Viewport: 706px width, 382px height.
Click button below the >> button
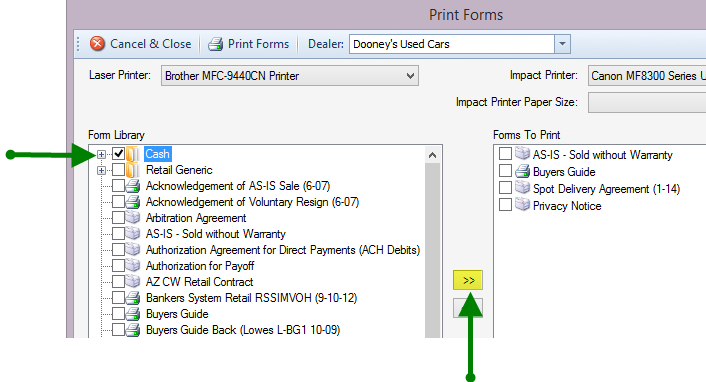tap(468, 308)
